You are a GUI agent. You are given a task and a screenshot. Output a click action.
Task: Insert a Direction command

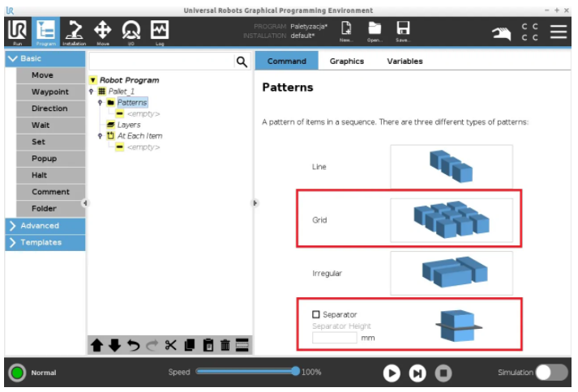[51, 109]
